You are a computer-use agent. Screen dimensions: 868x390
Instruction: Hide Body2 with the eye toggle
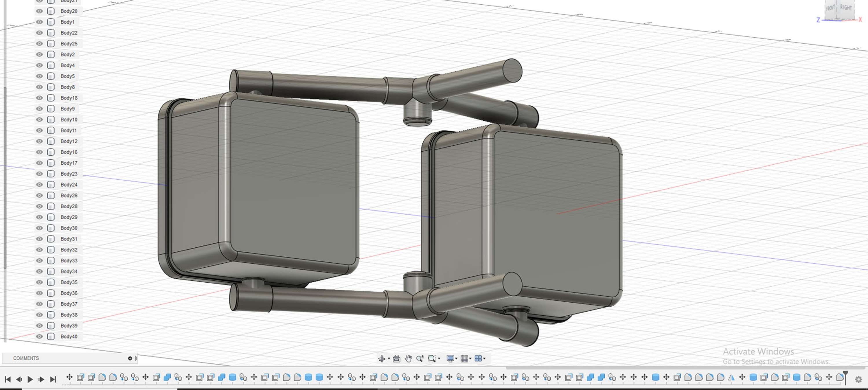click(x=39, y=54)
